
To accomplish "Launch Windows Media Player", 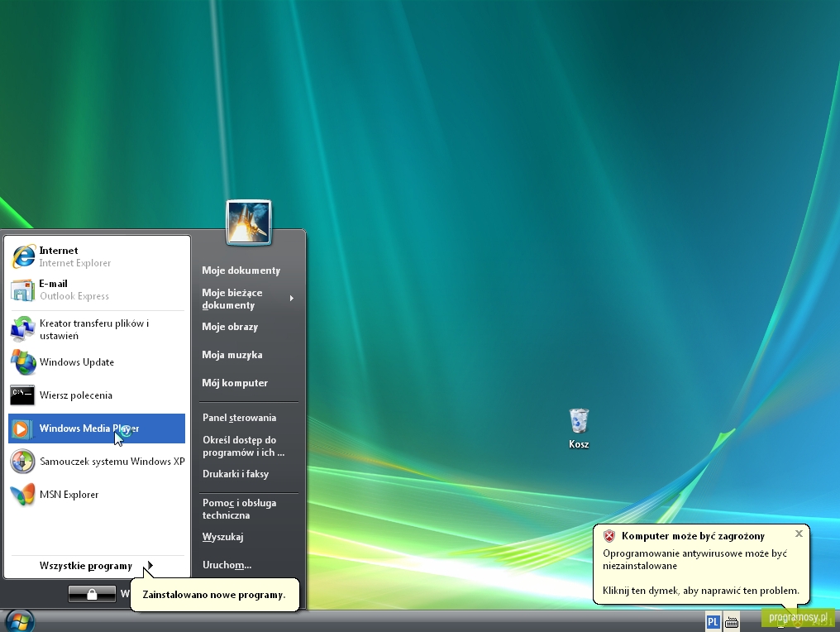I will click(97, 429).
